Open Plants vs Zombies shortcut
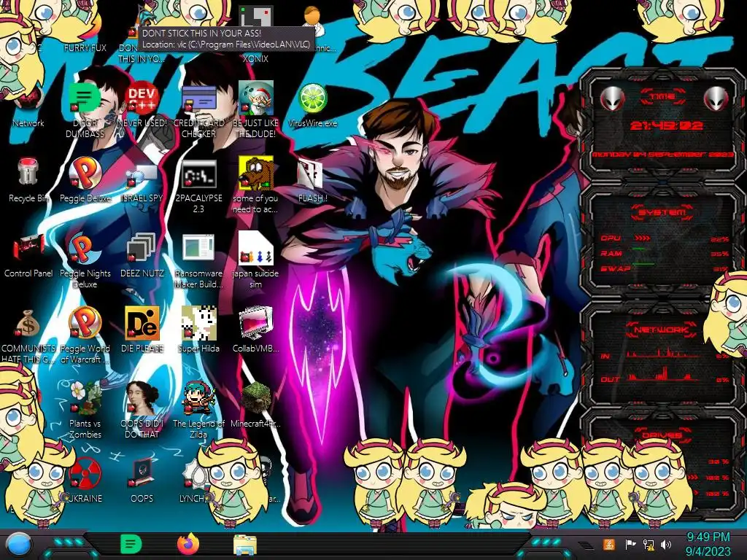 pyautogui.click(x=85, y=411)
